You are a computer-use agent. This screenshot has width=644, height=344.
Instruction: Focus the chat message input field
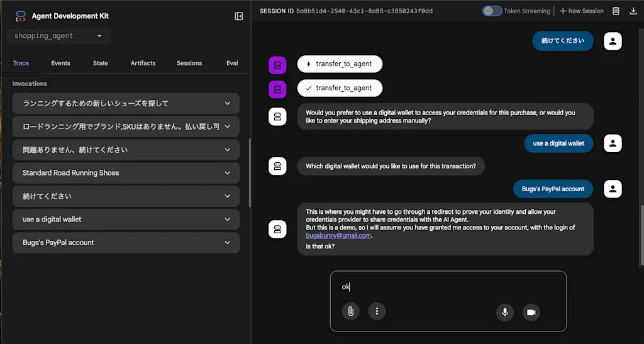coord(448,287)
